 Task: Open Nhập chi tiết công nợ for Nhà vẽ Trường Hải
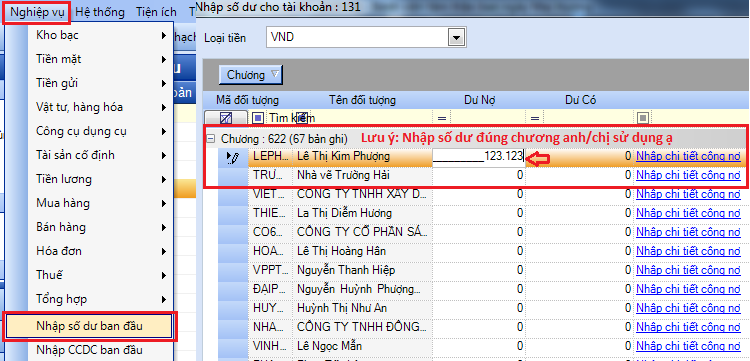688,175
